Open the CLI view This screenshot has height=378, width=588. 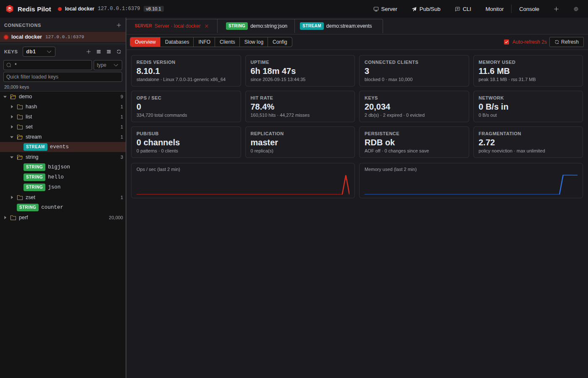[463, 9]
